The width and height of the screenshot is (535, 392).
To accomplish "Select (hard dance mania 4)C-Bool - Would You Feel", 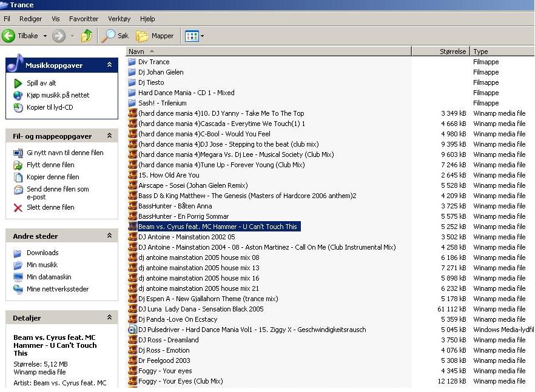I will coord(204,134).
